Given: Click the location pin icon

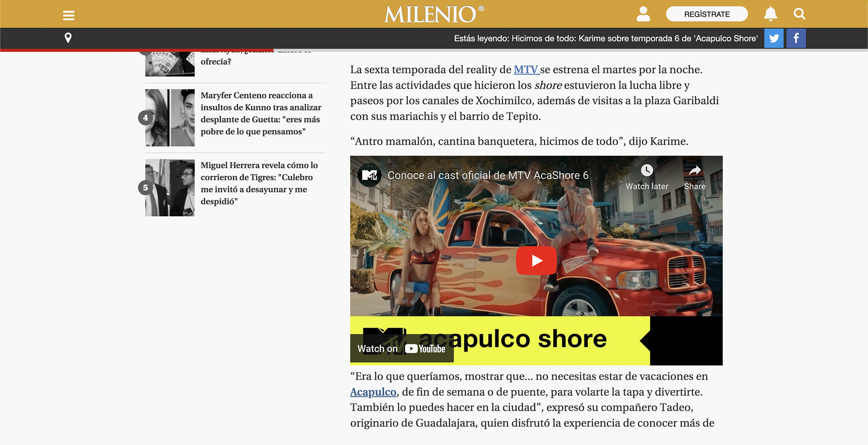Looking at the screenshot, I should (x=68, y=38).
